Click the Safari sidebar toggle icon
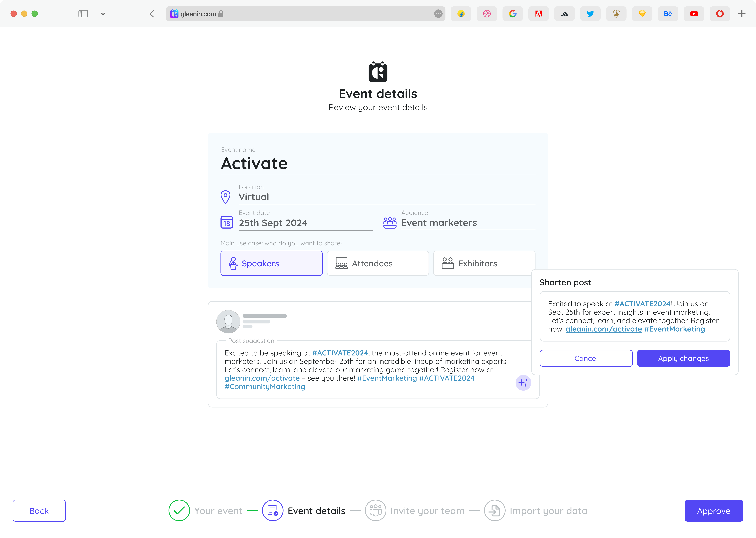This screenshot has width=756, height=538. tap(83, 14)
